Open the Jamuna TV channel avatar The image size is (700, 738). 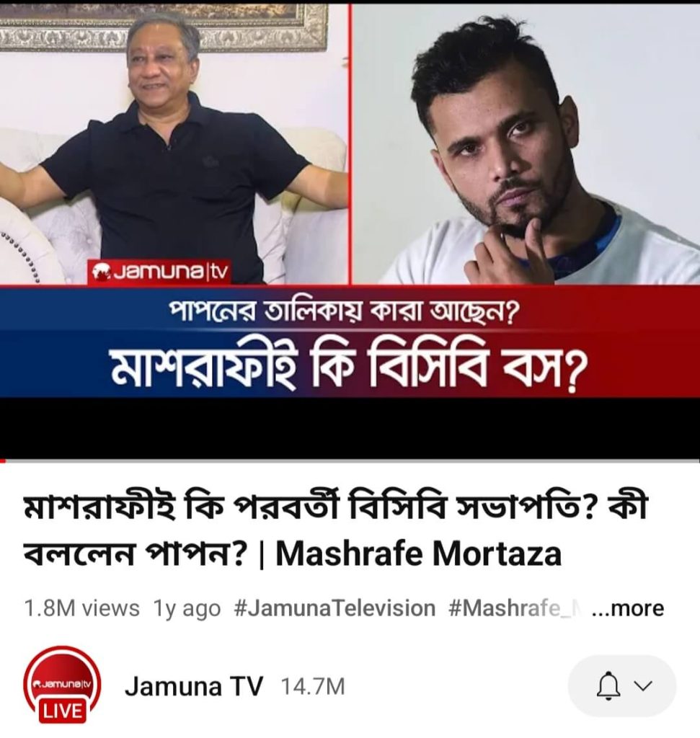62,685
